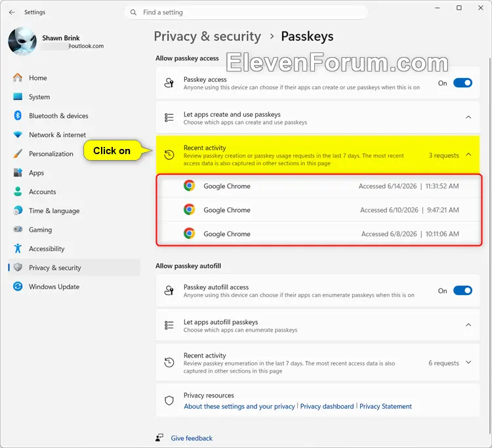The image size is (492, 448).
Task: Click the Time & language globe icon
Action: (x=18, y=211)
